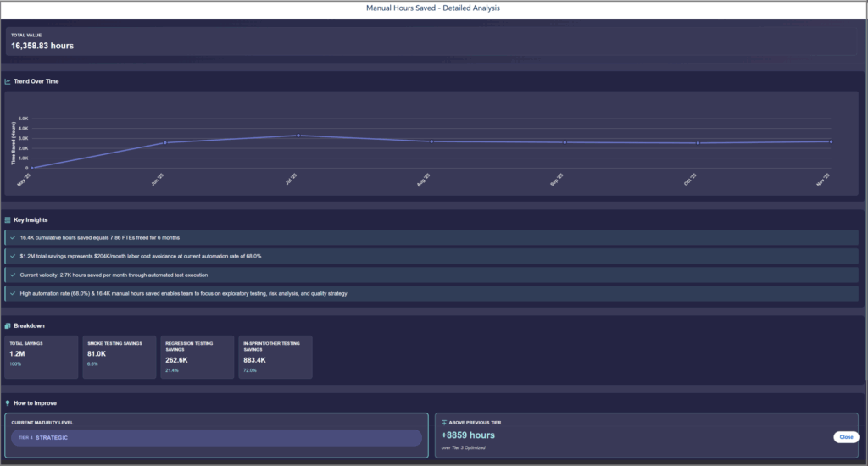Select the In-Sprint/Other Testing Savings card

click(x=275, y=357)
